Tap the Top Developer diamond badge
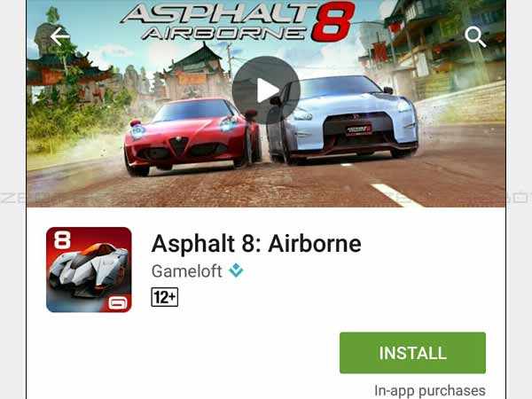 click(236, 270)
